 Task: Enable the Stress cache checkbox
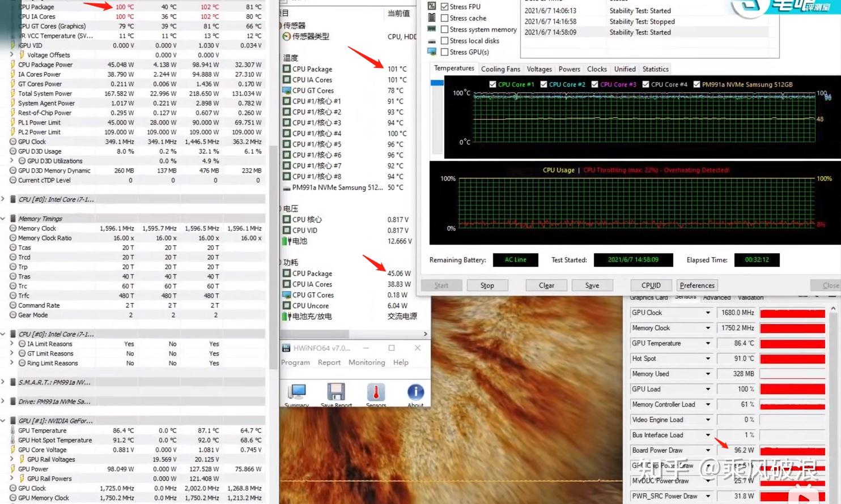coord(445,18)
